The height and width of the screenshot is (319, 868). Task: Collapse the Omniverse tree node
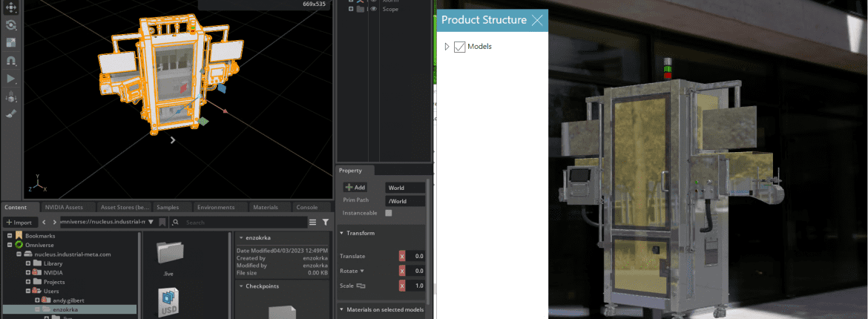(10, 245)
